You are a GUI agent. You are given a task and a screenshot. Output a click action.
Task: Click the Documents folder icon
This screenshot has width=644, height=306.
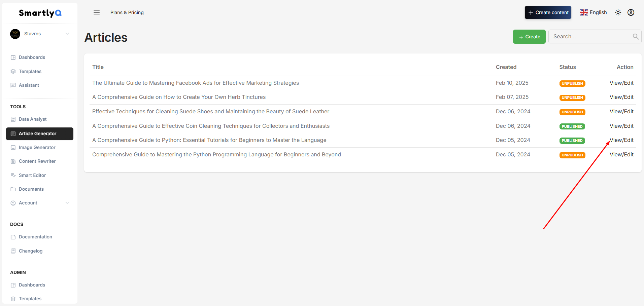click(x=13, y=189)
